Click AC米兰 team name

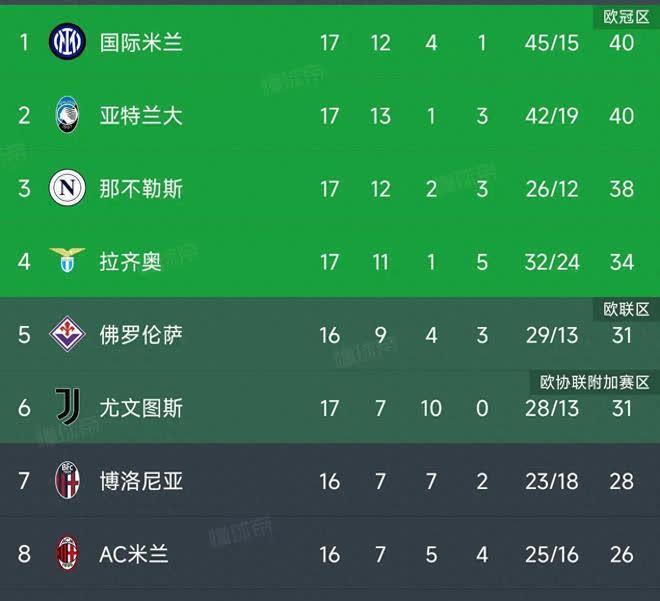134,555
